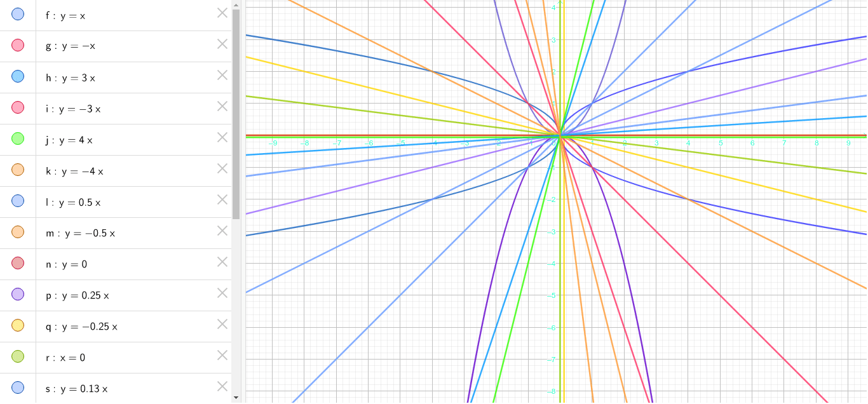This screenshot has height=404, width=868.
Task: Remove equation h: y = 3x
Action: pyautogui.click(x=222, y=75)
